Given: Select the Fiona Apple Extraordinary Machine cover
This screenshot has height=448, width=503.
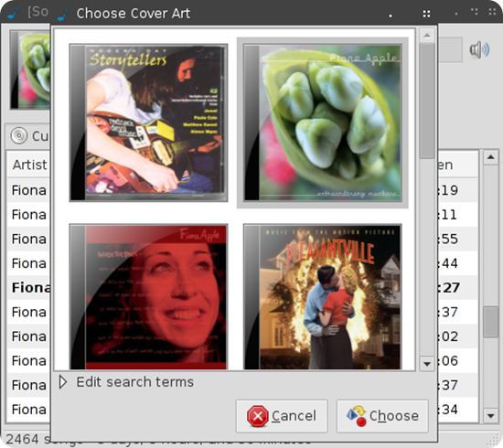Looking at the screenshot, I should 323,123.
